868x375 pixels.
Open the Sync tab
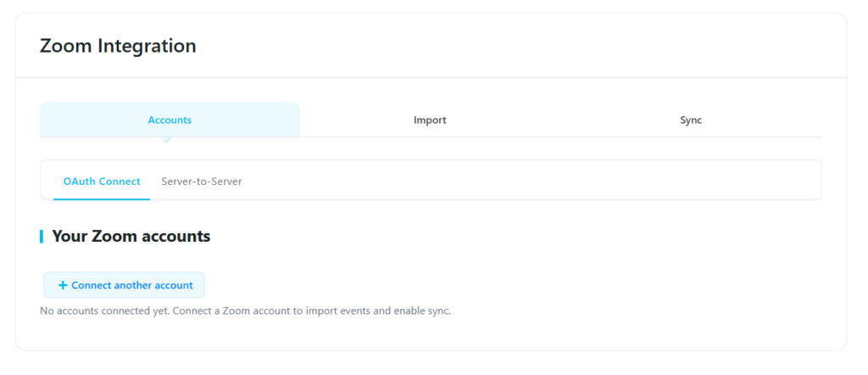coord(691,120)
